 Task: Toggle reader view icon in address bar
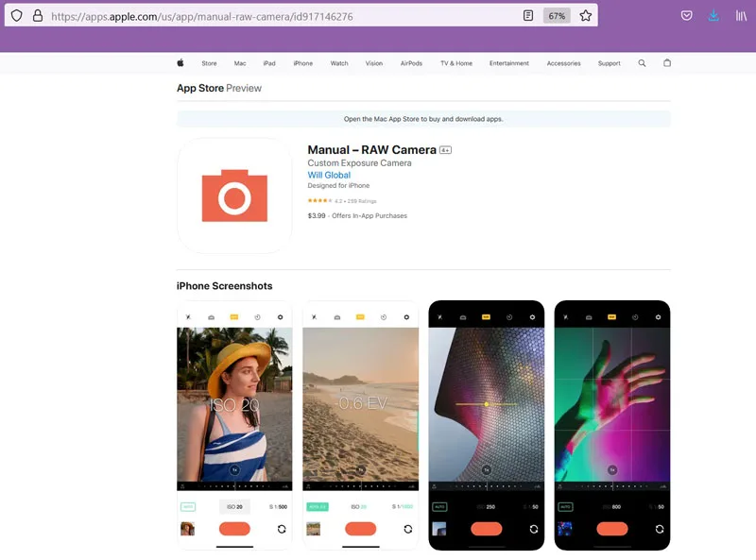click(x=528, y=16)
